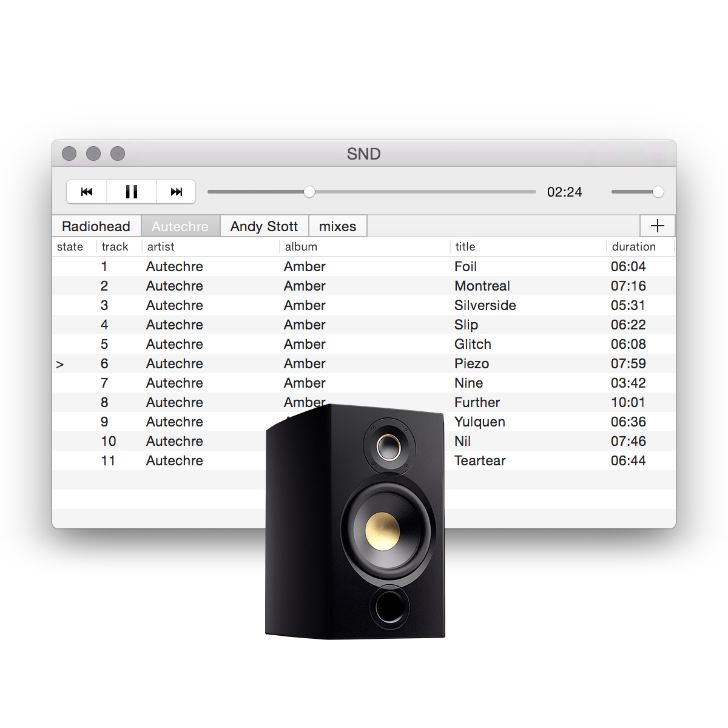Choose the currently playing track Piezo
728x728 pixels.
471,363
